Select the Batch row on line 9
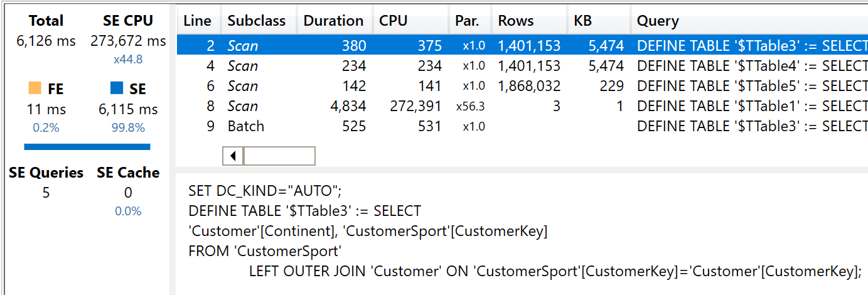This screenshot has width=868, height=295. tap(522, 126)
